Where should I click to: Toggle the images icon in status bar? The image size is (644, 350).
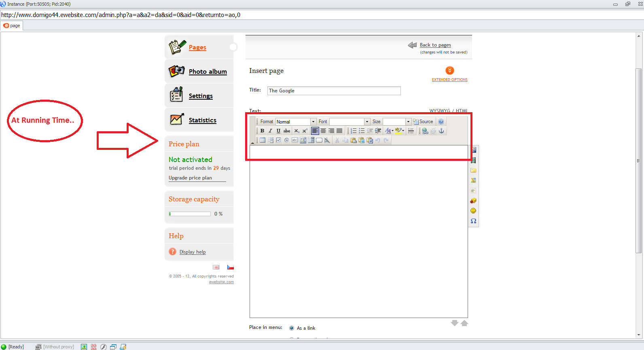coord(84,347)
